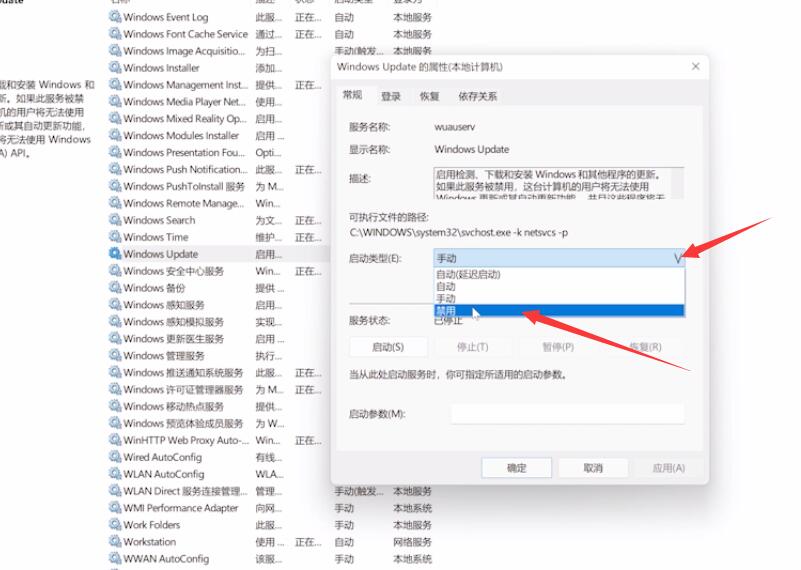
Task: Click the gear icon beside Windows Update
Action: [x=115, y=253]
